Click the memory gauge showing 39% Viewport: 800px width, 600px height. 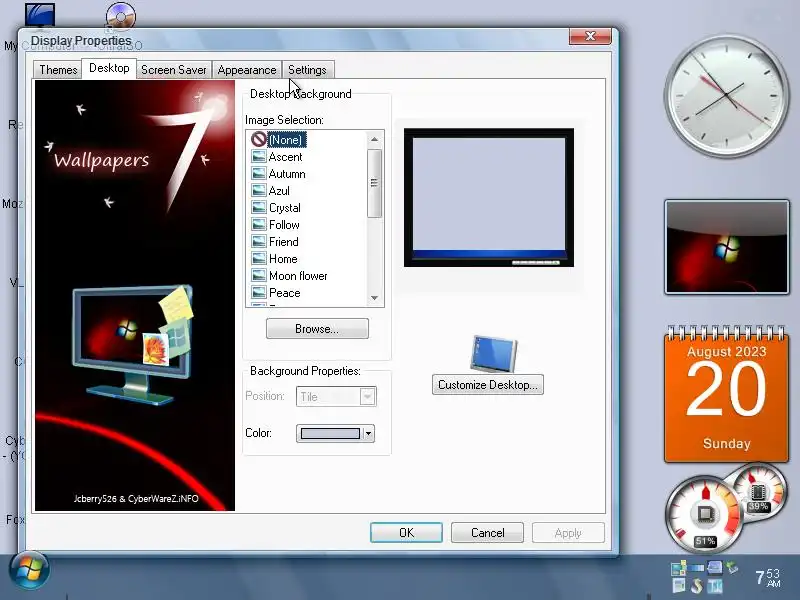pos(759,493)
